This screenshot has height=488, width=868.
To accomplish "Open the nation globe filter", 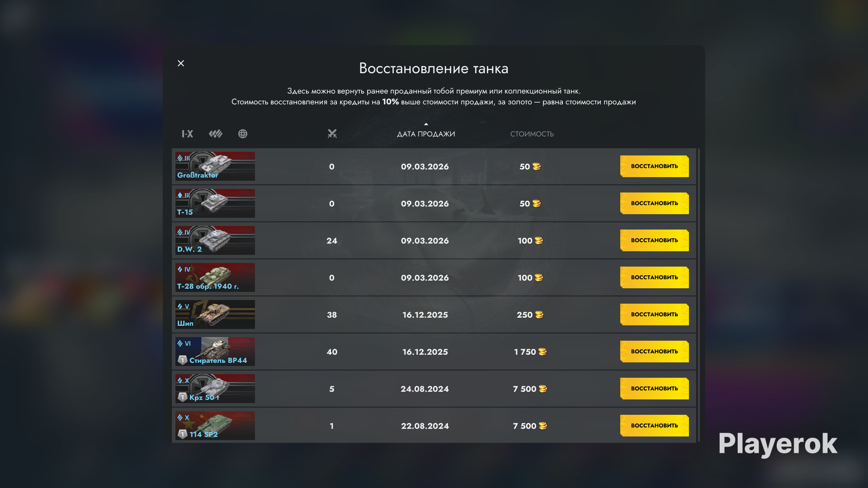I will (243, 134).
